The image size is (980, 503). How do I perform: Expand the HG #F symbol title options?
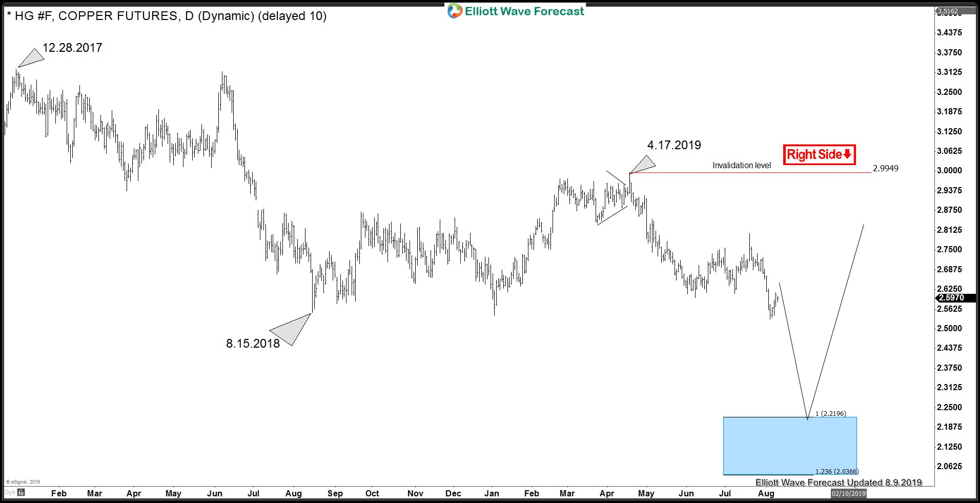[31, 16]
